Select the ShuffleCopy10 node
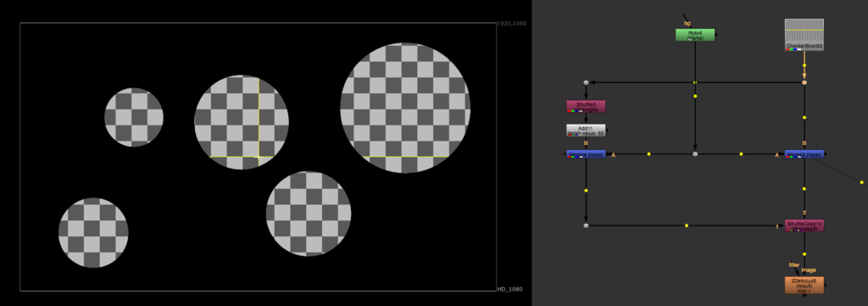This screenshot has height=306, width=868. pos(804,225)
